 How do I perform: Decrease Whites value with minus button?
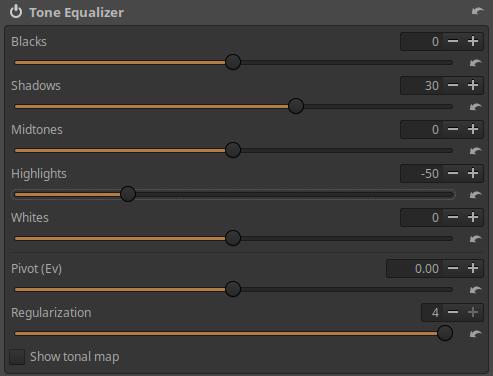point(453,217)
